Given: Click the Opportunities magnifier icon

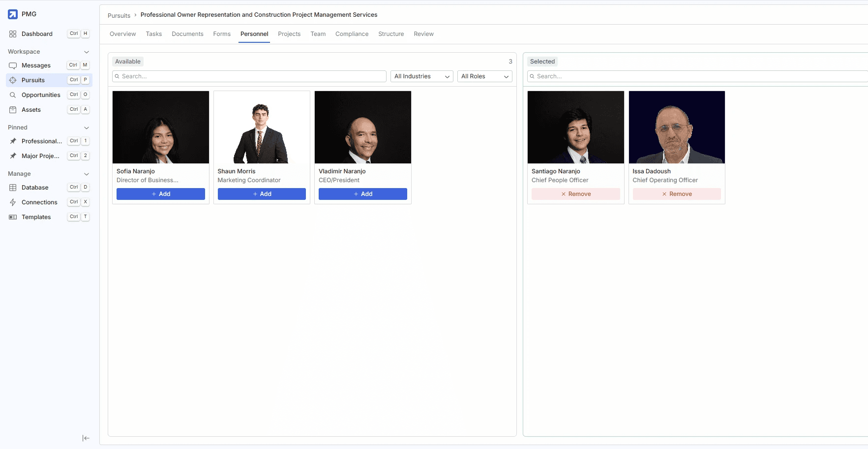Looking at the screenshot, I should (13, 95).
